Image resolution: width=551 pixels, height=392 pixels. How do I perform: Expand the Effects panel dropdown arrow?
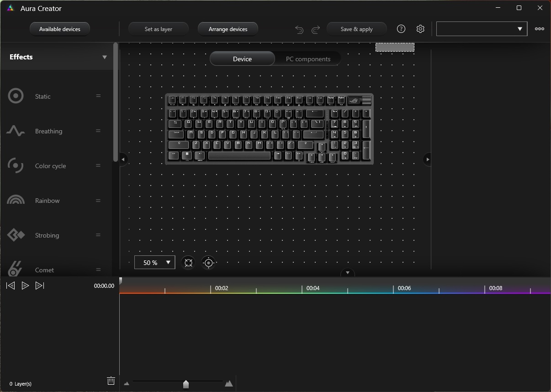click(x=105, y=57)
